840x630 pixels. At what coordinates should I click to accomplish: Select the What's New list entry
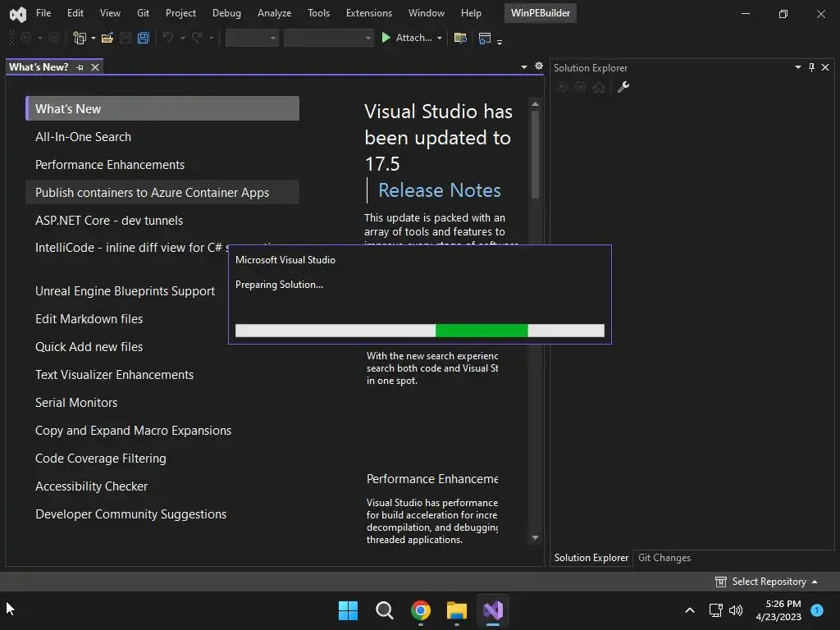tap(162, 109)
